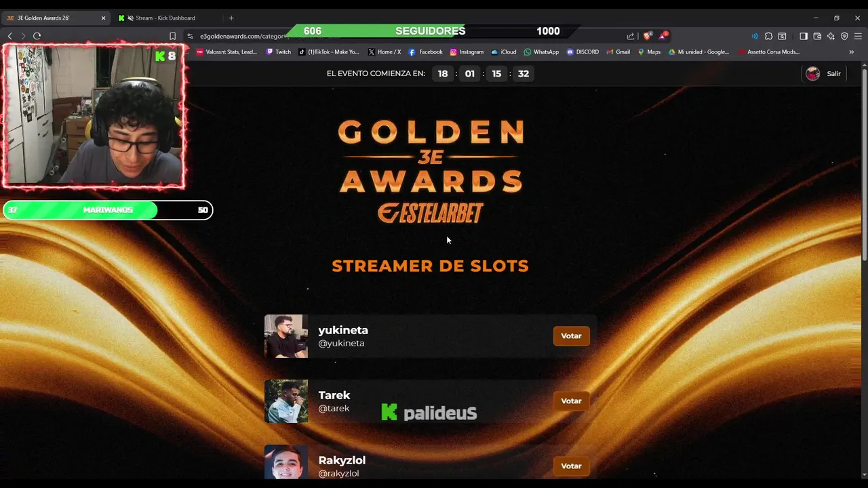Click the STREAMER DE SLOTS heading
Screen dimensions: 868x488
(x=430, y=266)
